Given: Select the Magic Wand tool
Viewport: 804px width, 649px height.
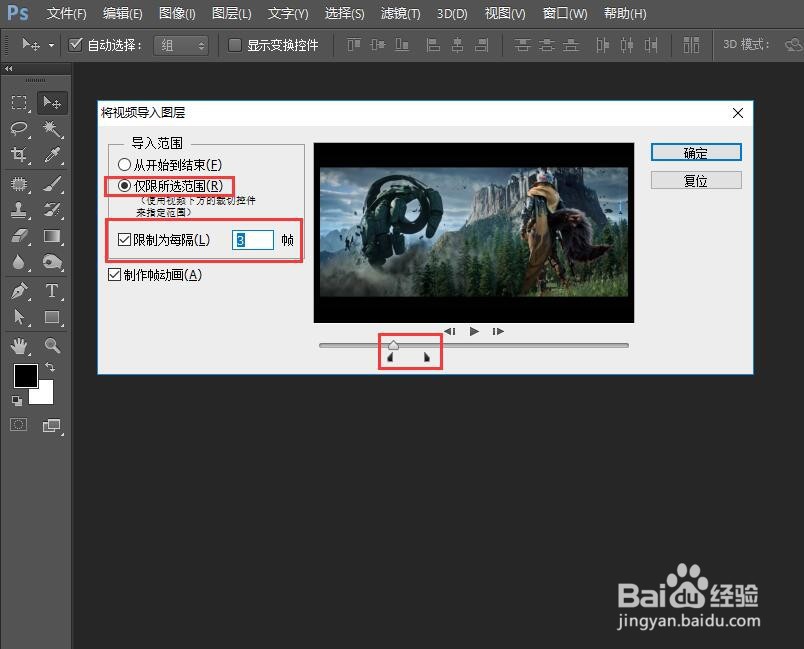Looking at the screenshot, I should coord(52,128).
